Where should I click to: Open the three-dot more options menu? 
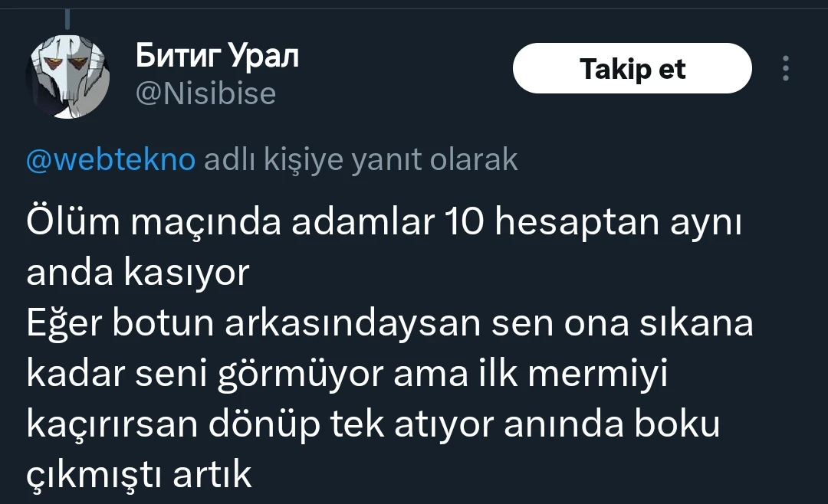point(785,69)
